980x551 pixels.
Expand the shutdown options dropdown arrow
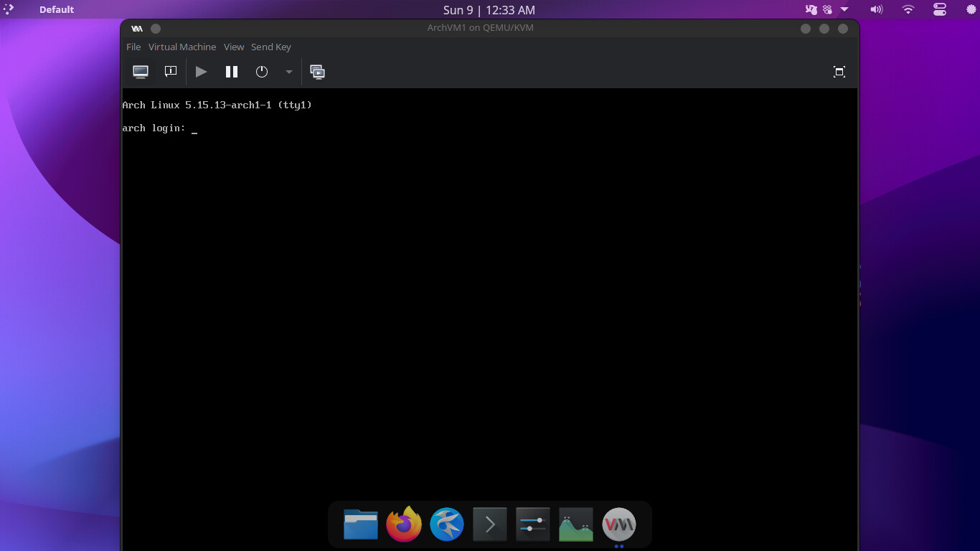(289, 72)
